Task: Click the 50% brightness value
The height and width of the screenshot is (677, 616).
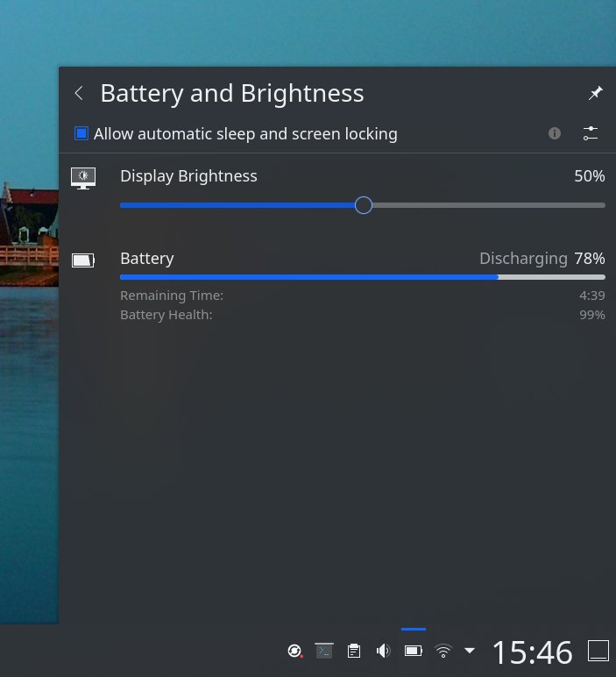Action: click(589, 176)
